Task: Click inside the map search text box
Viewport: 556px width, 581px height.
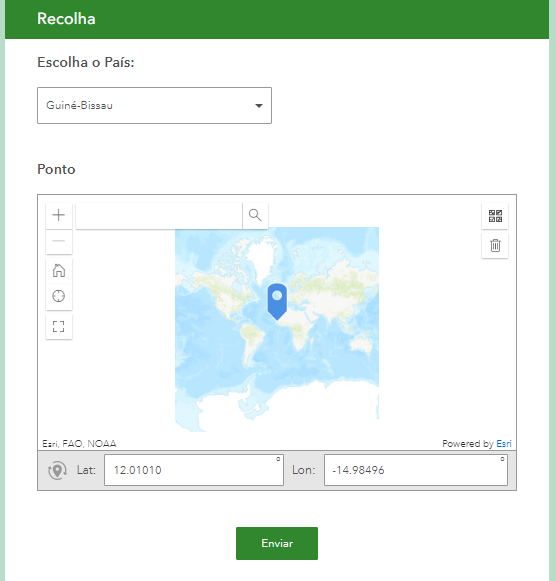Action: (x=159, y=215)
